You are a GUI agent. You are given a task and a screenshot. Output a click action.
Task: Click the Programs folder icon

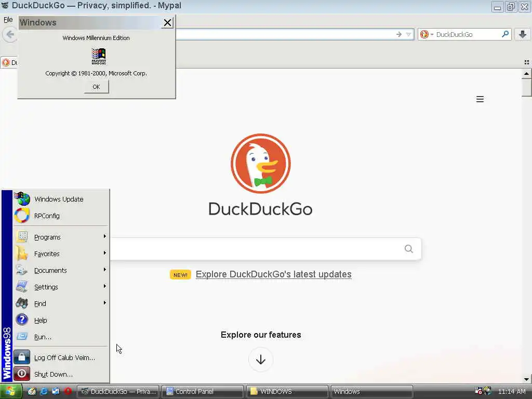tap(22, 236)
